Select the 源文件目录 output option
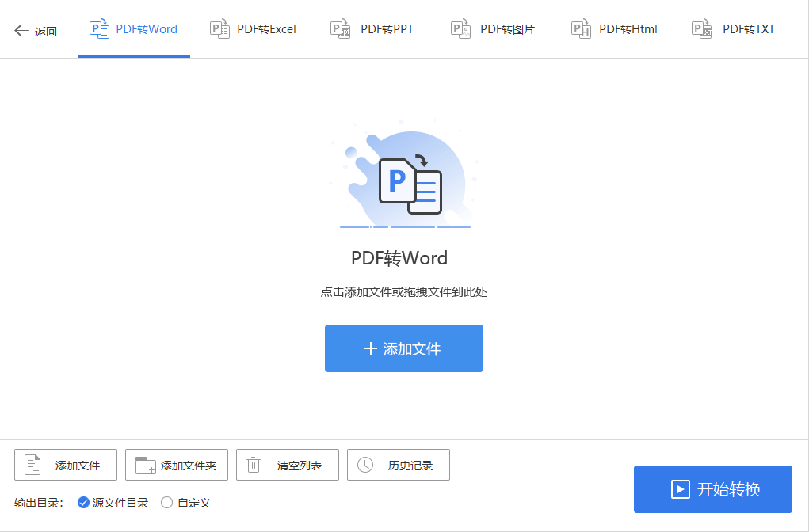This screenshot has height=532, width=809. [83, 502]
